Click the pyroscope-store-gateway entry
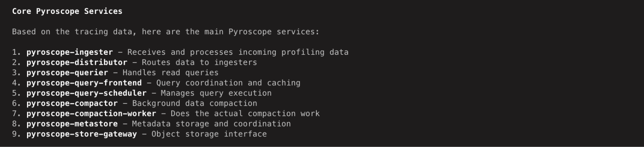Viewport: 644px width, 147px height. (x=82, y=134)
